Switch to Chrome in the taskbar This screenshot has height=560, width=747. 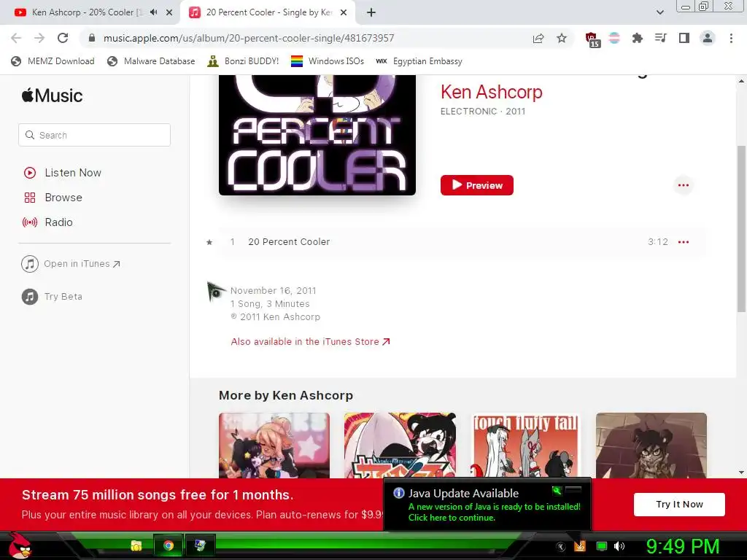[x=169, y=545]
